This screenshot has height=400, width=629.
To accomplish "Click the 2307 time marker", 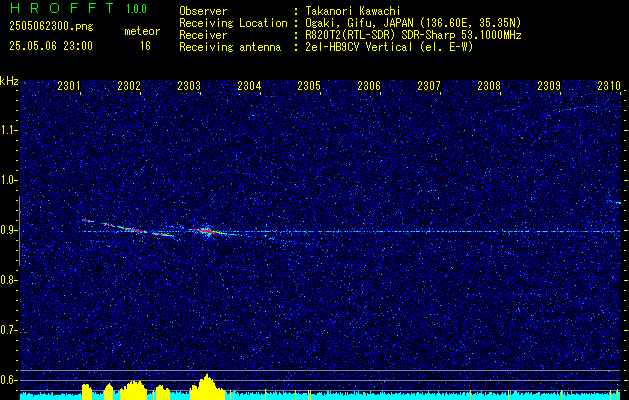I will tap(429, 86).
